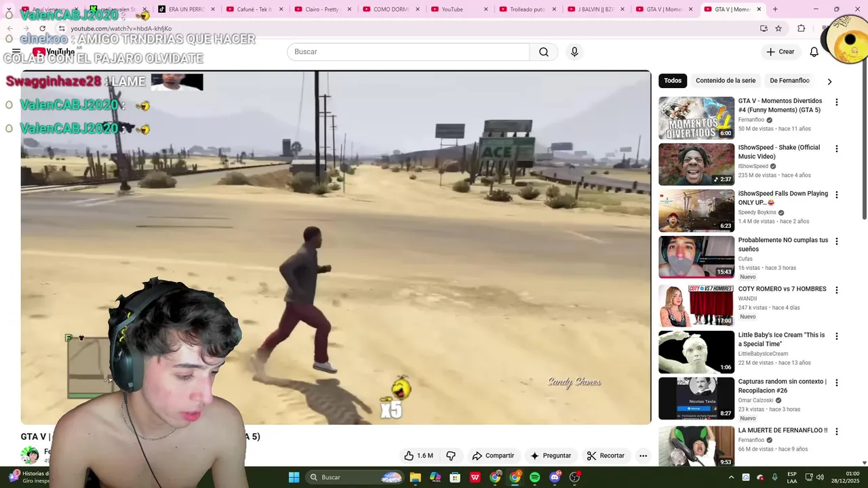Screen dimensions: 868x488
Task: Open the YouTube hamburger guide menu
Action: click(x=16, y=52)
